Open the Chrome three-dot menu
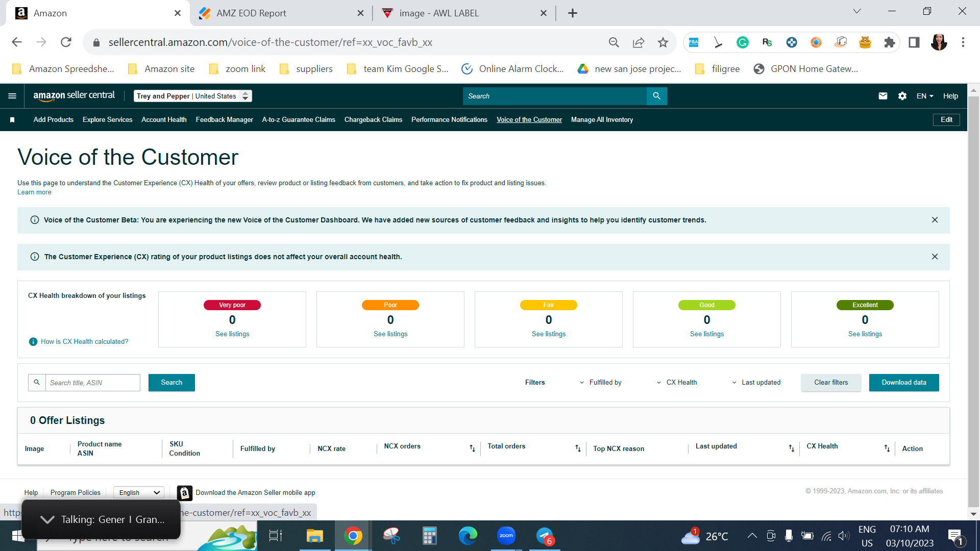Image resolution: width=980 pixels, height=551 pixels. (x=963, y=42)
